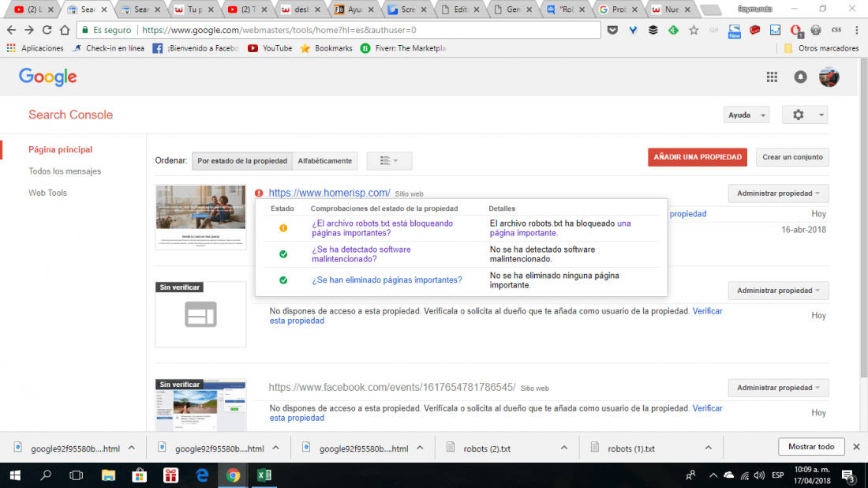Open the software malintencionado question link
The width and height of the screenshot is (868, 488).
361,254
